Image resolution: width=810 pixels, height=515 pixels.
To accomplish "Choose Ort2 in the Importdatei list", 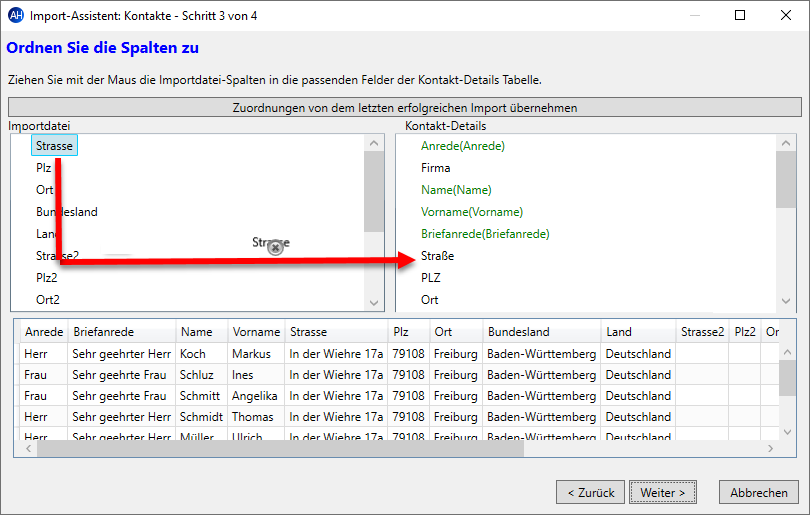I will (48, 300).
